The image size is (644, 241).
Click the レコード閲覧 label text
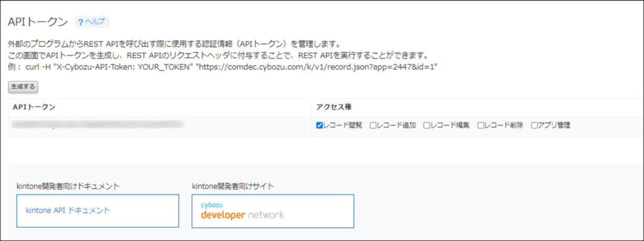[x=343, y=125]
